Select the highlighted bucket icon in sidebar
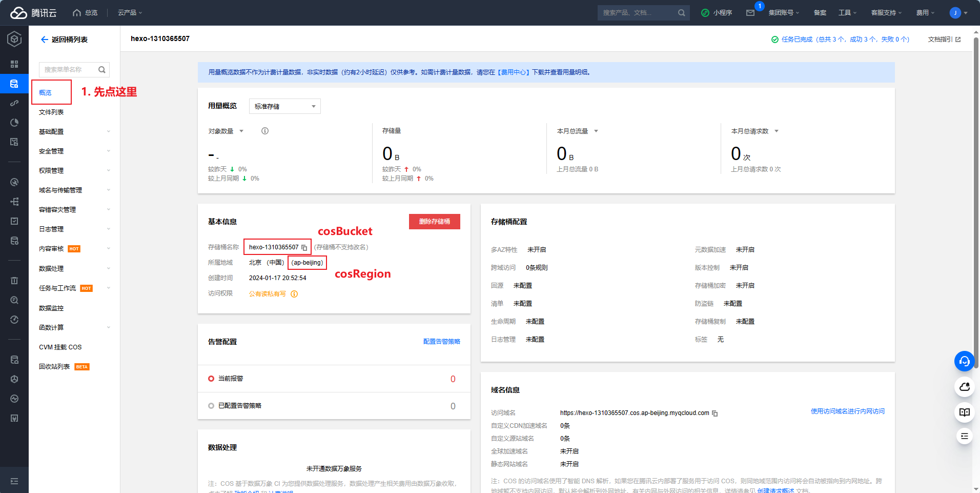The height and width of the screenshot is (493, 980). click(14, 84)
